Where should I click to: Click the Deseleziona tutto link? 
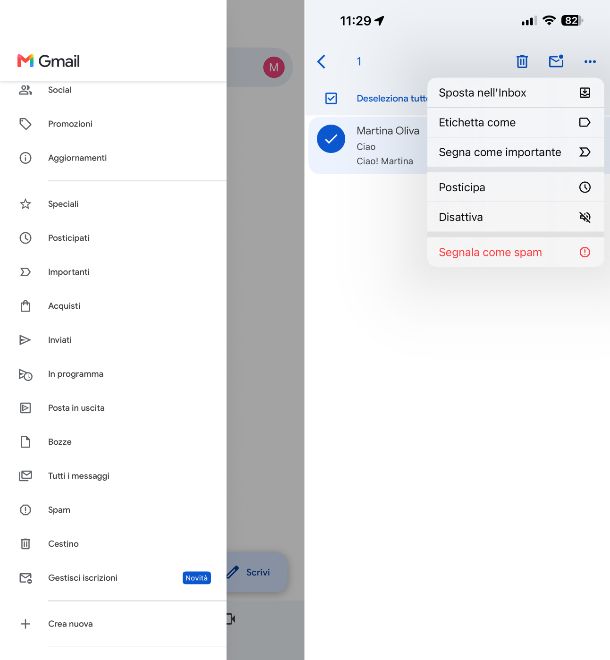tap(392, 98)
